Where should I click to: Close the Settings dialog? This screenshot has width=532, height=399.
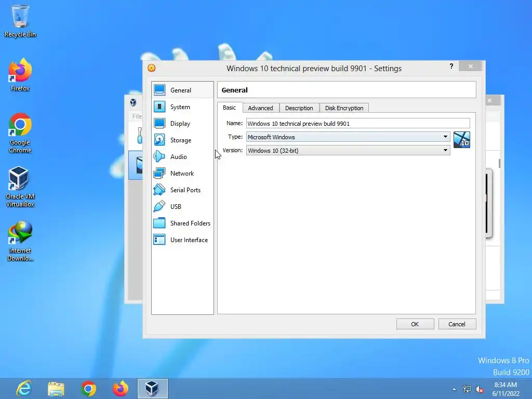470,66
